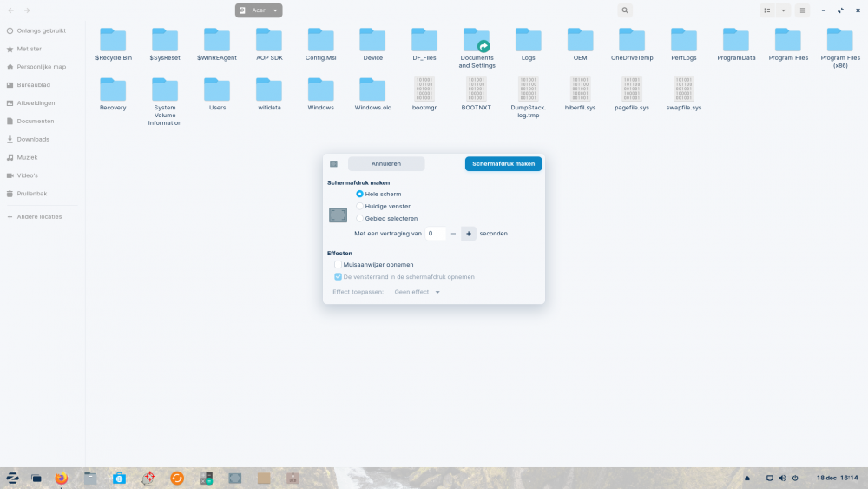Open the Program Files folder

pos(788,44)
